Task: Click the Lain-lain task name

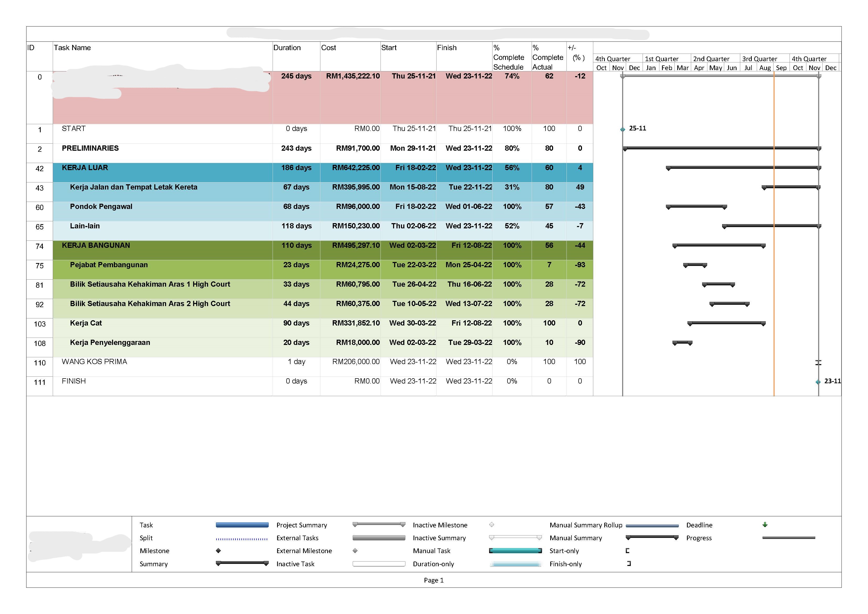Action: click(85, 226)
